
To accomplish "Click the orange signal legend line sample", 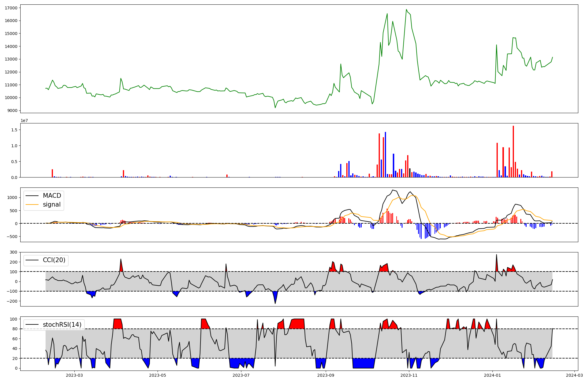I will coord(32,205).
